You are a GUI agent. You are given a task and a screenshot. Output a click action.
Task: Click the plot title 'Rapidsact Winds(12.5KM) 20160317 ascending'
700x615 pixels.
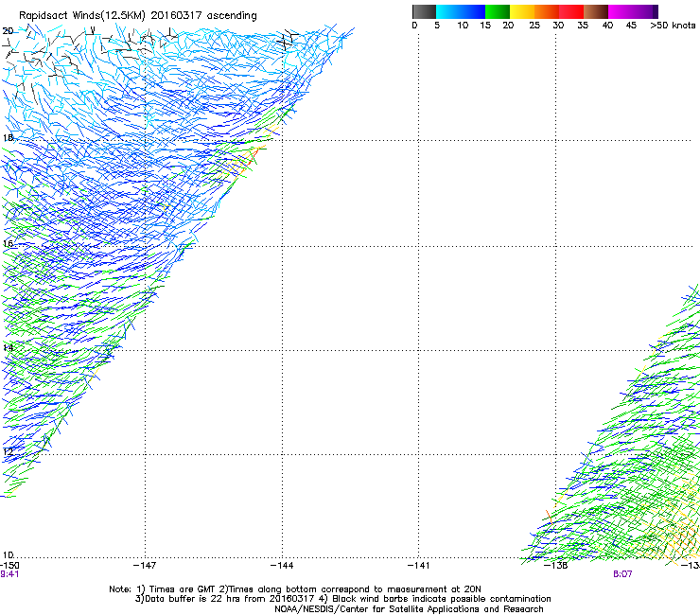pyautogui.click(x=138, y=16)
